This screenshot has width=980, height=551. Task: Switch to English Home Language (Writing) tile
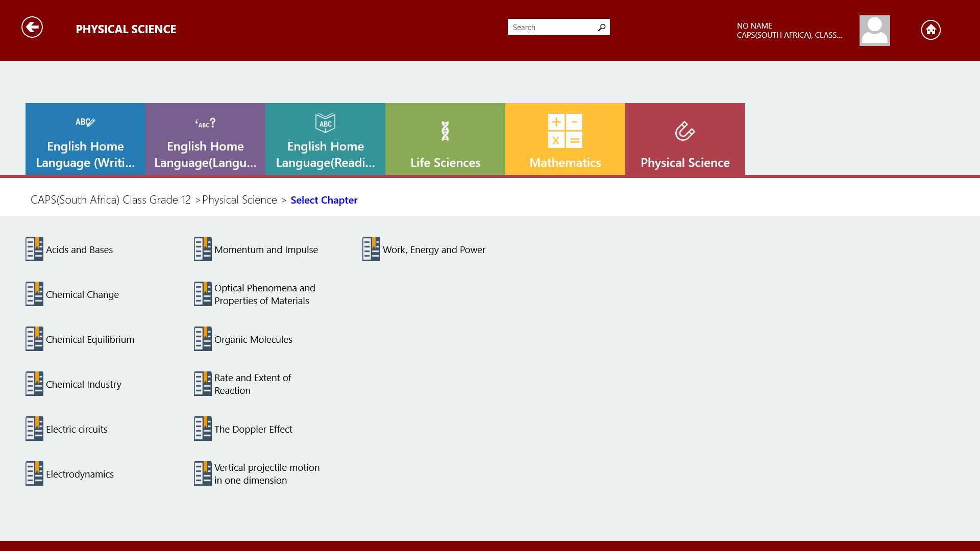click(x=85, y=139)
